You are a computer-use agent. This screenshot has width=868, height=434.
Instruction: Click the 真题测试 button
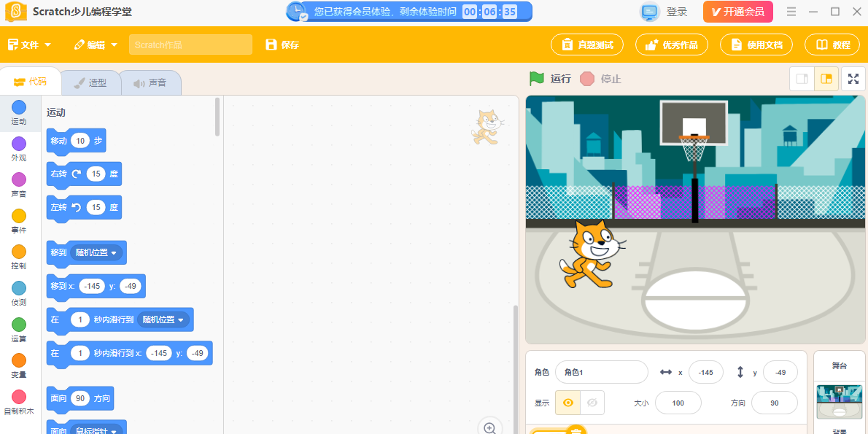click(587, 44)
